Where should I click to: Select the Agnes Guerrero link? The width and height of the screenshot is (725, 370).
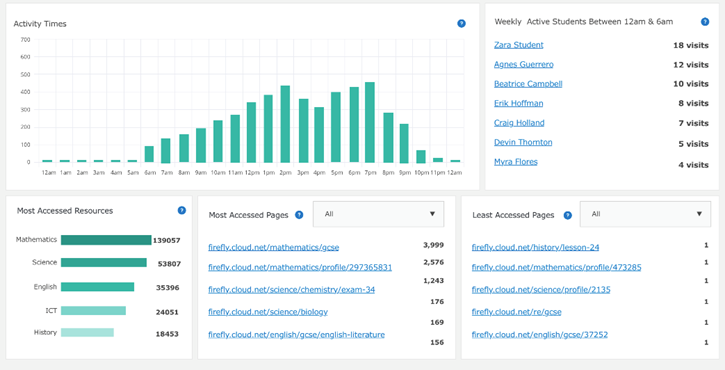523,64
